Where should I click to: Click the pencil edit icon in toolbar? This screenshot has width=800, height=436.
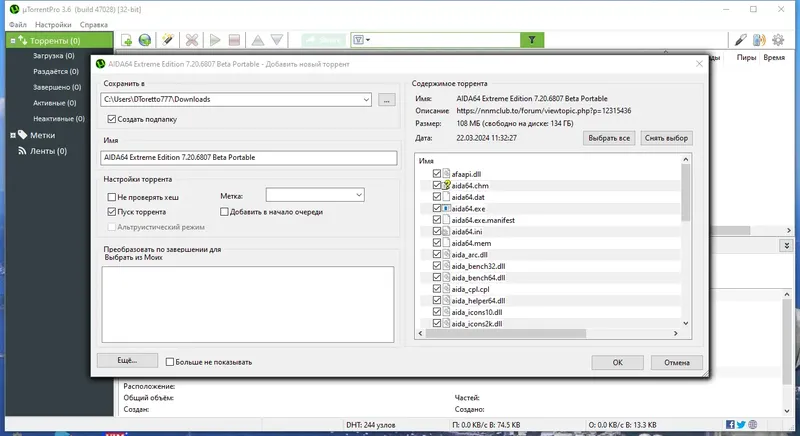(x=740, y=40)
